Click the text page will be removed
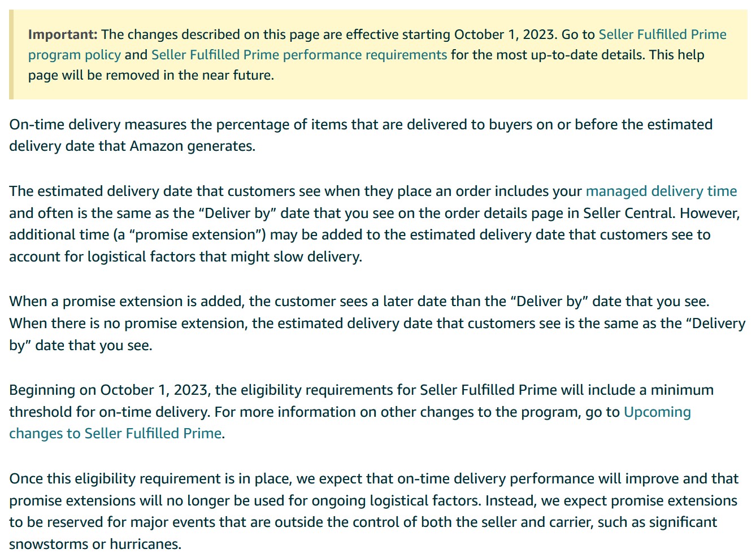This screenshot has width=756, height=558. pos(94,75)
